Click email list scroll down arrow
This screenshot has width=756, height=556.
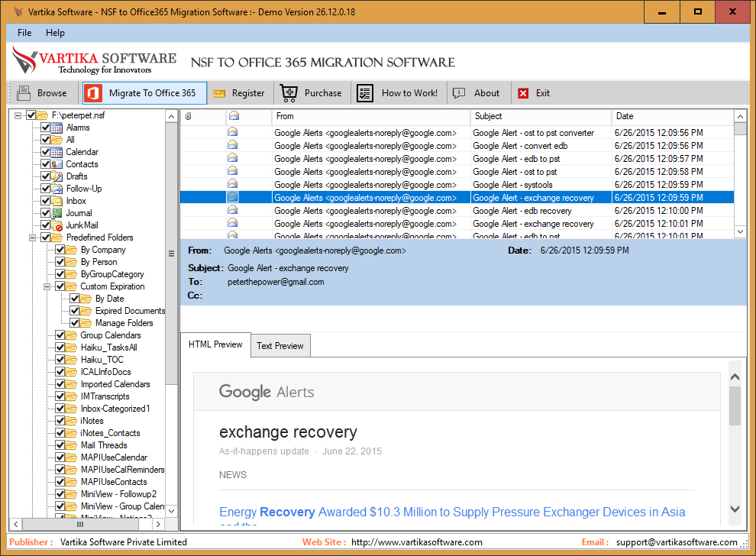[x=740, y=231]
